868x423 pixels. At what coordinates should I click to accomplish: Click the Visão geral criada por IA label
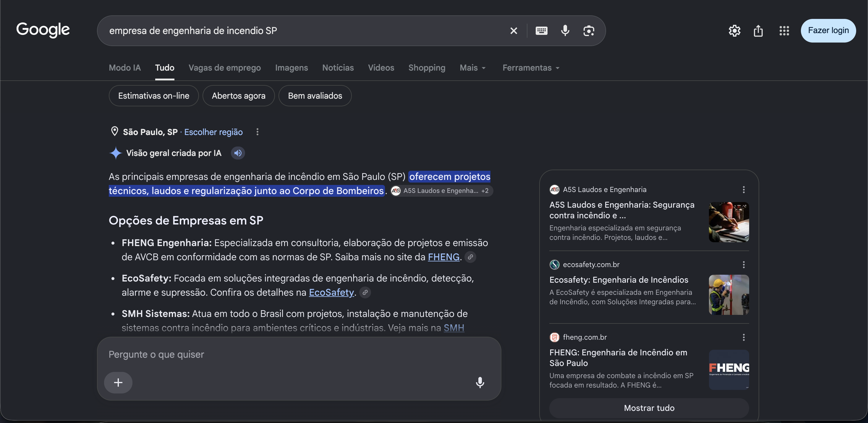tap(174, 153)
